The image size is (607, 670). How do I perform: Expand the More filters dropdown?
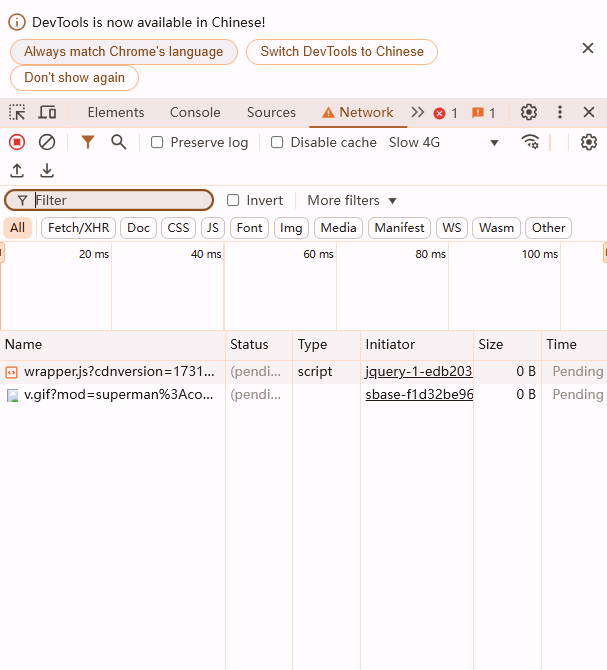(x=352, y=200)
